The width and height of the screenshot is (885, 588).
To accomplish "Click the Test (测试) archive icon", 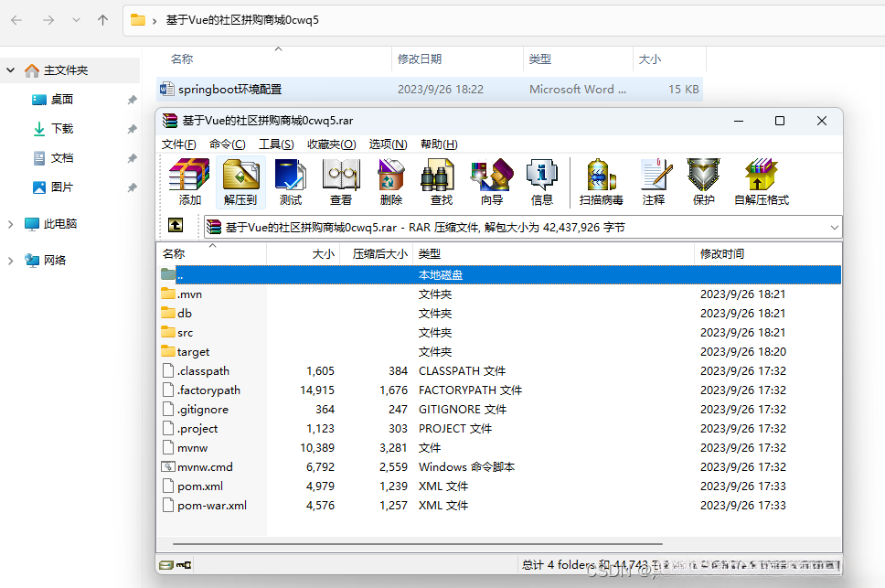I will [x=291, y=182].
